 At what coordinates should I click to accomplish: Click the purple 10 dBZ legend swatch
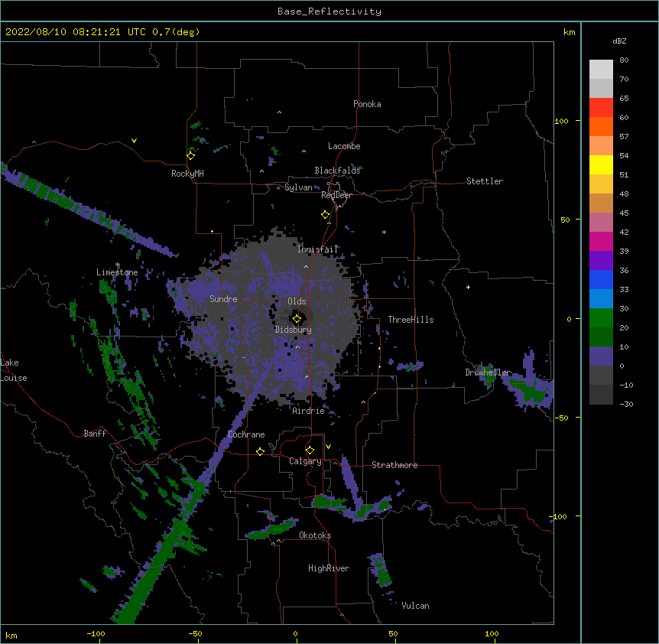(x=601, y=356)
